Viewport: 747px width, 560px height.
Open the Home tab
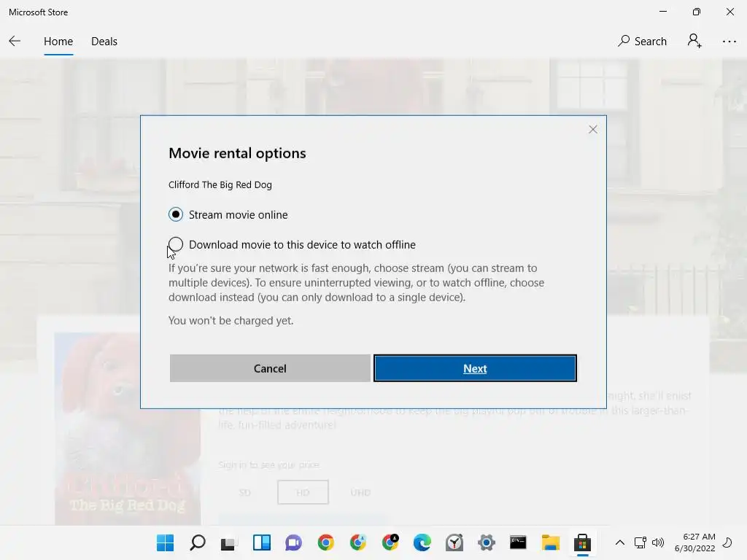pyautogui.click(x=58, y=42)
